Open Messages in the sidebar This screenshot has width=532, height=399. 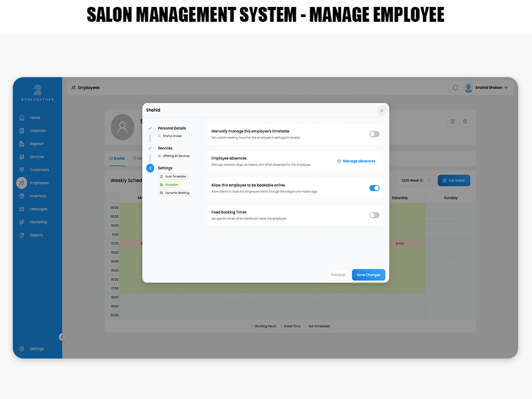38,209
